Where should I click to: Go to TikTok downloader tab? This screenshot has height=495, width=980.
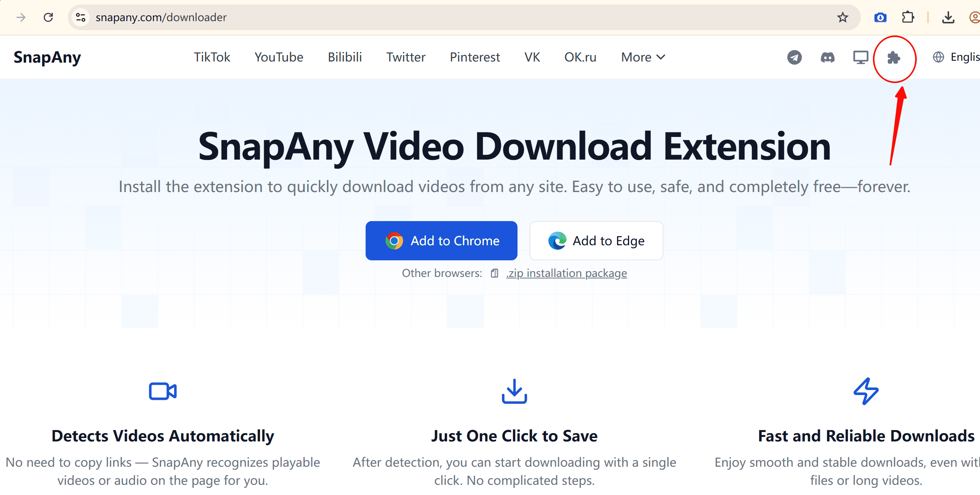point(212,57)
